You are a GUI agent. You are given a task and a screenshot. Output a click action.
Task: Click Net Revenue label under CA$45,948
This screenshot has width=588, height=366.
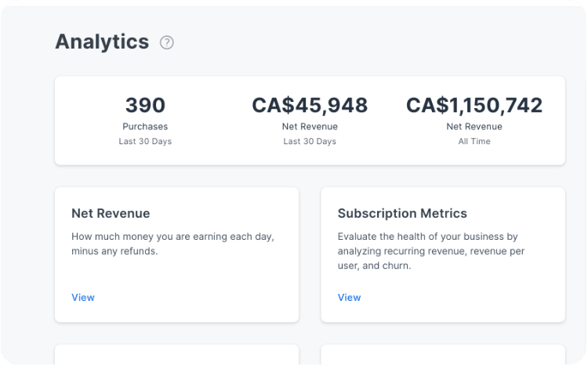click(x=310, y=126)
